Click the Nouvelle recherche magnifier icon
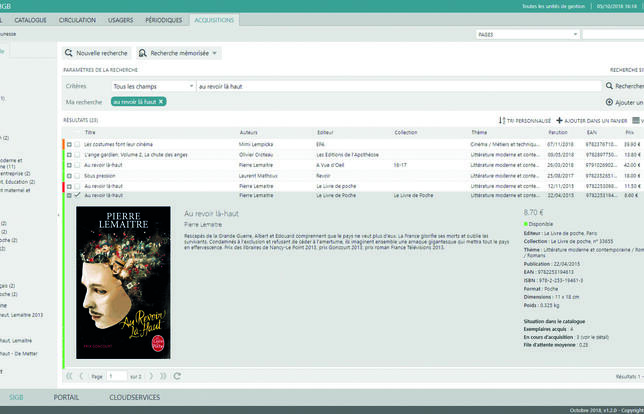 pos(69,53)
